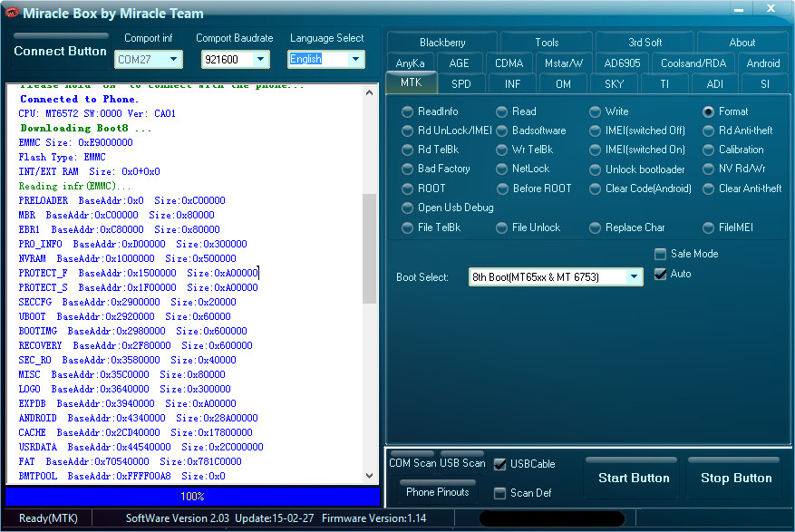Select the AGE tab
This screenshot has width=795, height=532.
pos(459,63)
